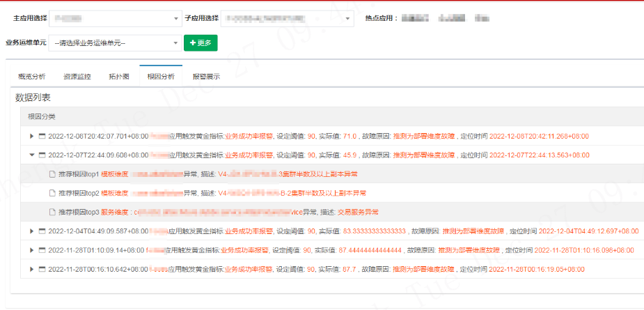Click locate time 2022-12-04T04:49:12.697+08:00

[x=588, y=231]
